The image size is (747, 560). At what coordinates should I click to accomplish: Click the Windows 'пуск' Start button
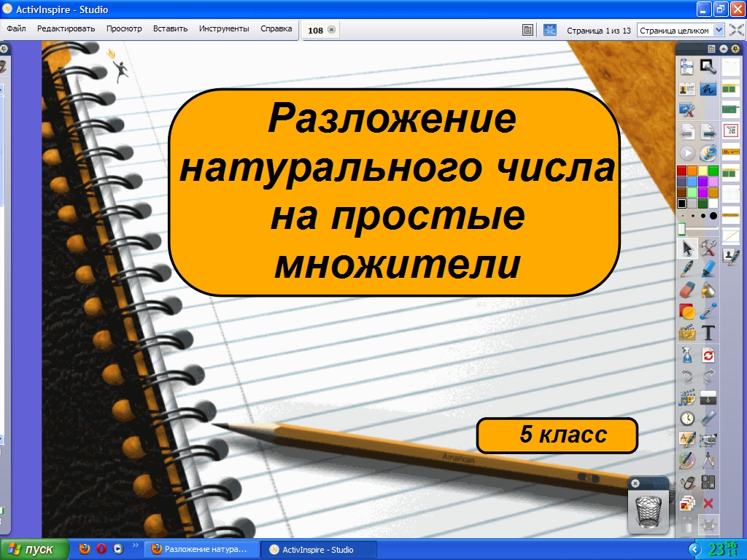pos(34,550)
